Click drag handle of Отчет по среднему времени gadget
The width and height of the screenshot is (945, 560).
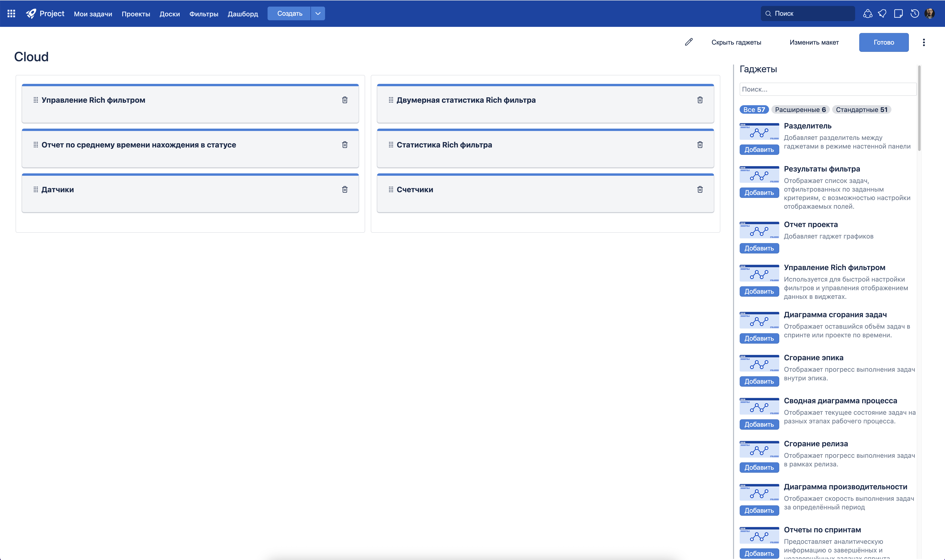point(36,145)
